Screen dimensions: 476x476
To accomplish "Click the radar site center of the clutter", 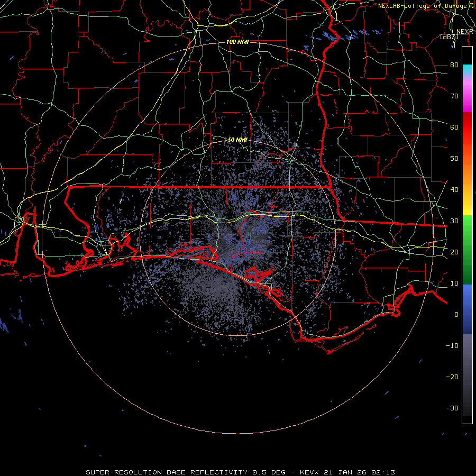I will [237, 238].
